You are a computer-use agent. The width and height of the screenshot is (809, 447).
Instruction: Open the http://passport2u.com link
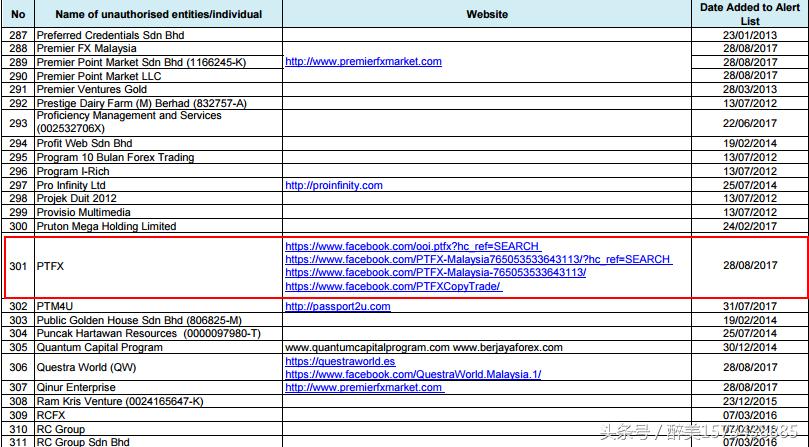[x=337, y=306]
